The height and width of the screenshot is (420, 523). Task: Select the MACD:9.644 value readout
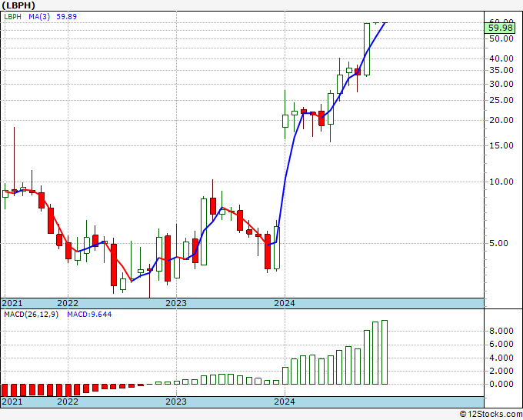[89, 315]
